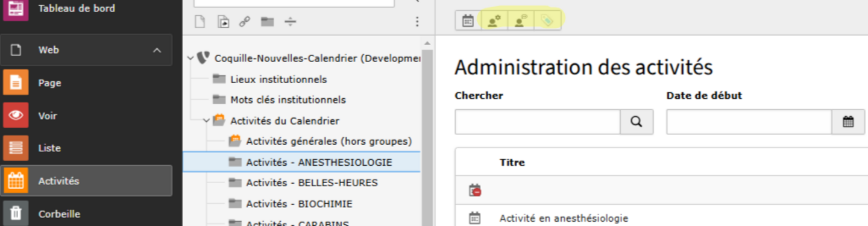Create a new link page icon
The height and width of the screenshot is (226, 868).
point(245,22)
